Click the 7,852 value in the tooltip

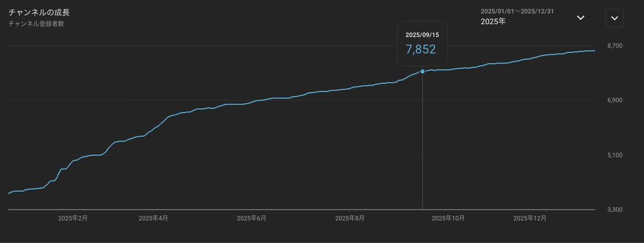[x=421, y=49]
